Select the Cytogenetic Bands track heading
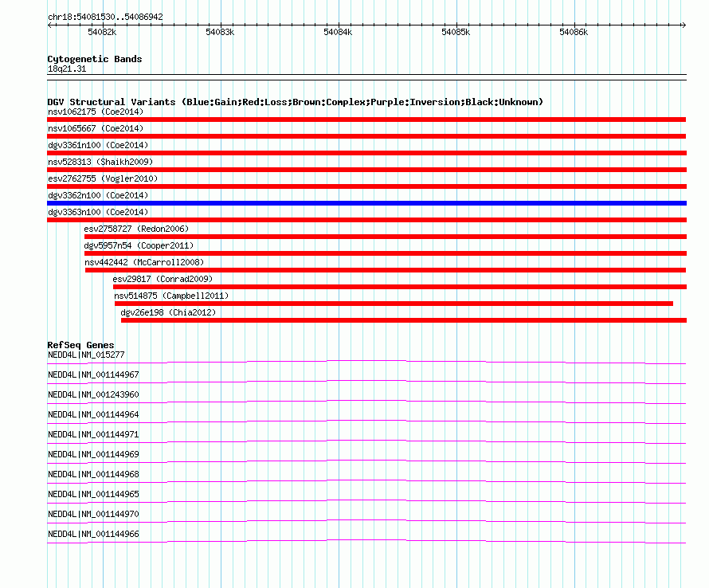Image resolution: width=709 pixels, height=588 pixels. pos(95,59)
